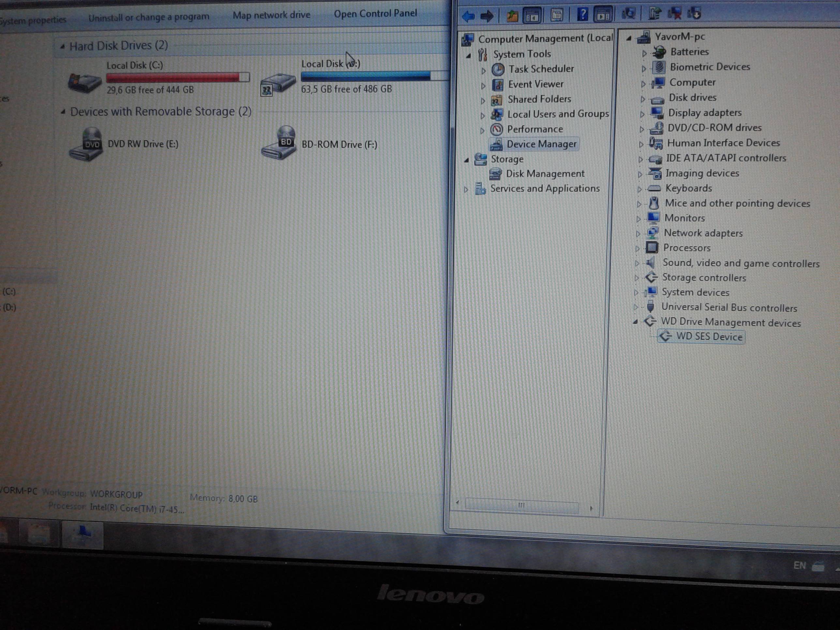Click the Up one level folder icon
The height and width of the screenshot is (630, 840).
coord(512,16)
